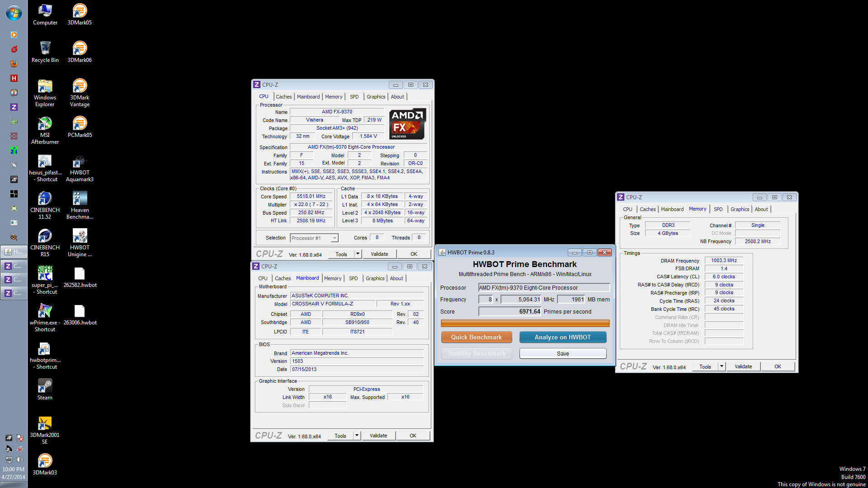The width and height of the screenshot is (868, 488).
Task: Switch to Memory tab in CPU-Z Mainboard window
Action: pos(333,278)
